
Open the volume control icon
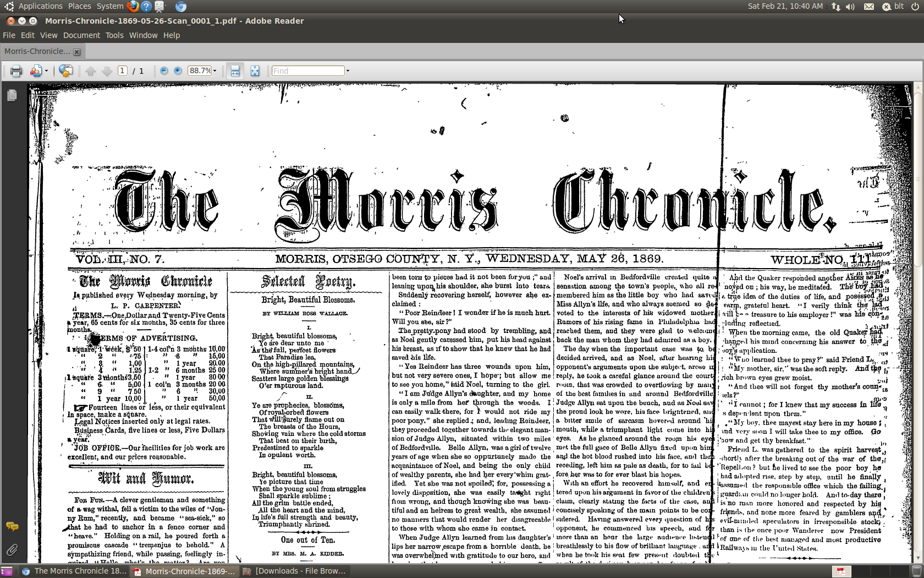click(850, 7)
